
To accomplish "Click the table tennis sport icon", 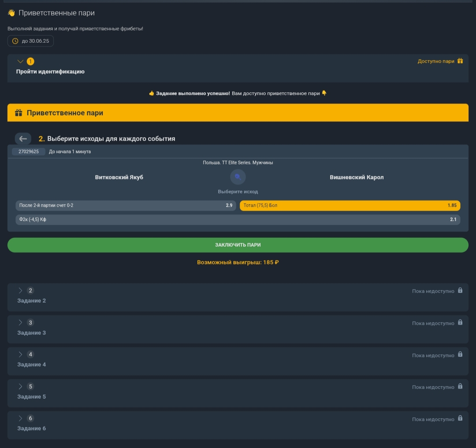I will (238, 177).
